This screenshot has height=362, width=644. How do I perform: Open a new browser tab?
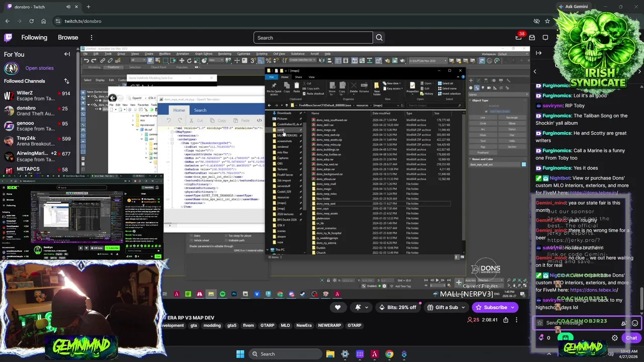coord(88,7)
